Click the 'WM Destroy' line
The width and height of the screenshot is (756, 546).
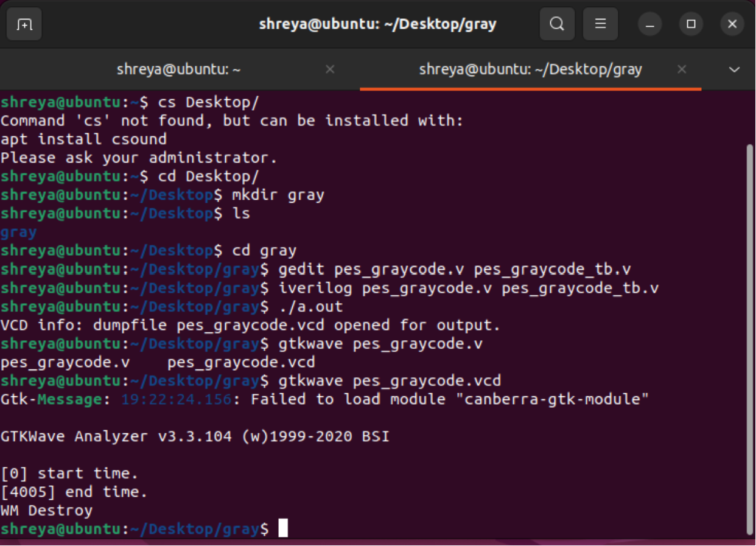[x=47, y=510]
